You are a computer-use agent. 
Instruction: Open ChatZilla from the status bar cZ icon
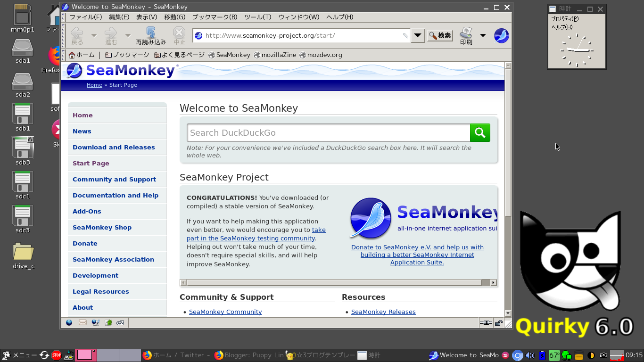120,323
